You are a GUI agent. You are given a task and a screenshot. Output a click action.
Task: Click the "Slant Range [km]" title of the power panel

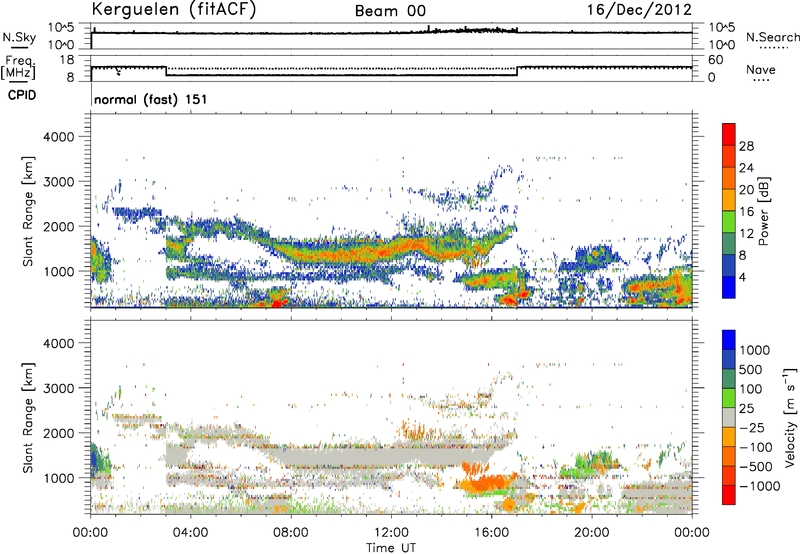pyautogui.click(x=28, y=211)
